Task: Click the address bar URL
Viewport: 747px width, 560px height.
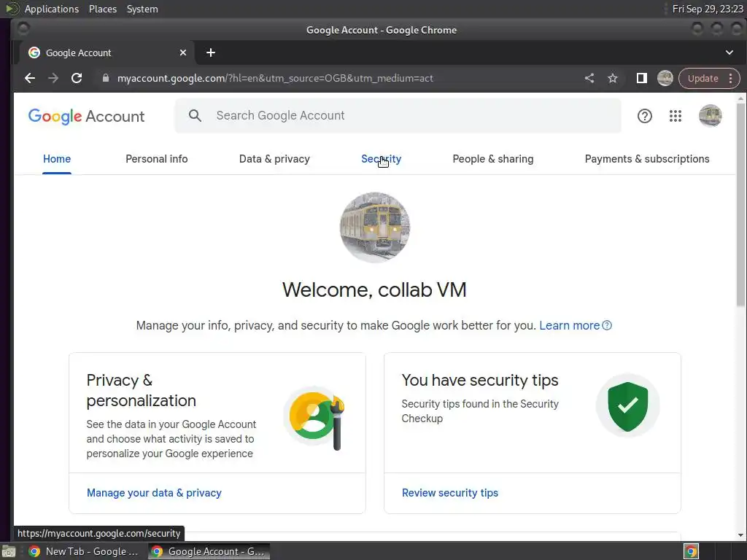Action: (x=275, y=78)
